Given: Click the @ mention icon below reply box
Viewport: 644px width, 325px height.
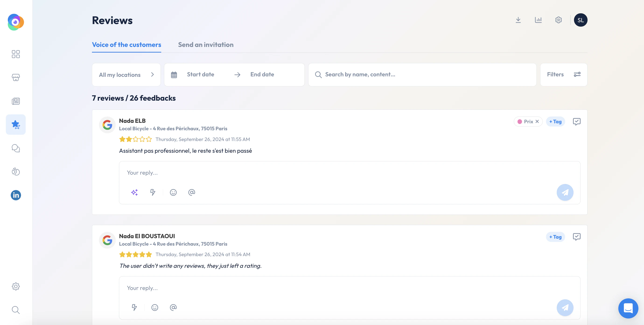Looking at the screenshot, I should point(192,192).
